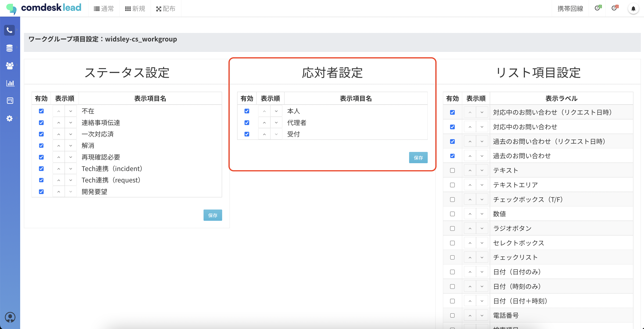Move 受付 up with chevron arrow
Viewport: 644px width, 329px height.
264,134
